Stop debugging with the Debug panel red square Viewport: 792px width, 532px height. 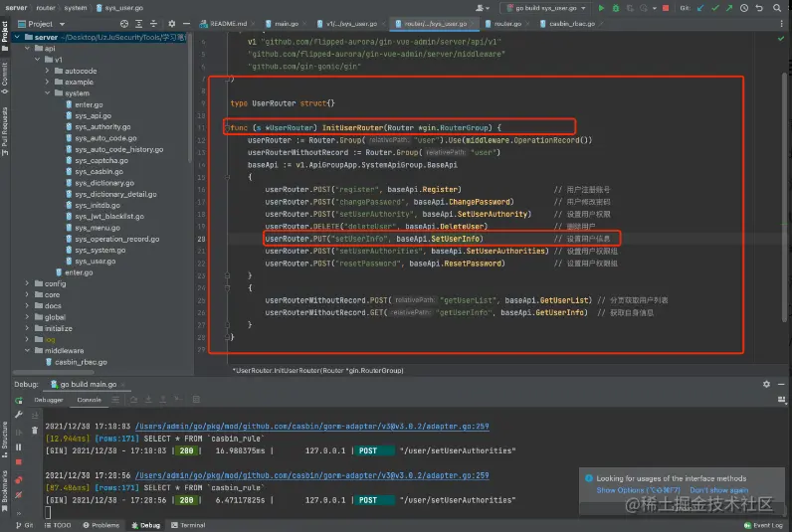[x=19, y=462]
